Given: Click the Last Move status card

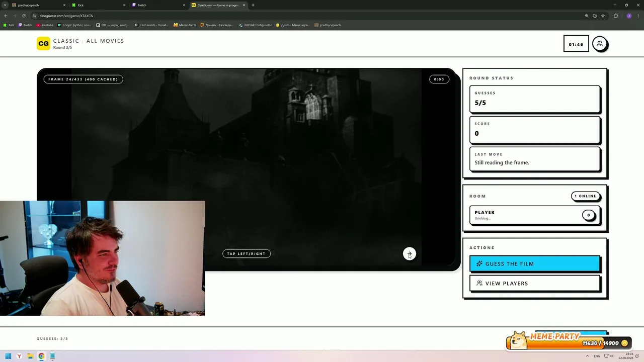Looking at the screenshot, I should tap(534, 159).
